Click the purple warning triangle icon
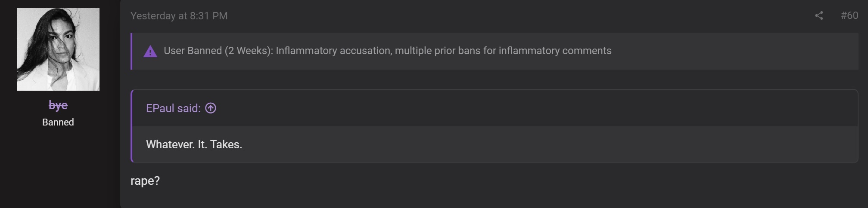 [x=150, y=52]
